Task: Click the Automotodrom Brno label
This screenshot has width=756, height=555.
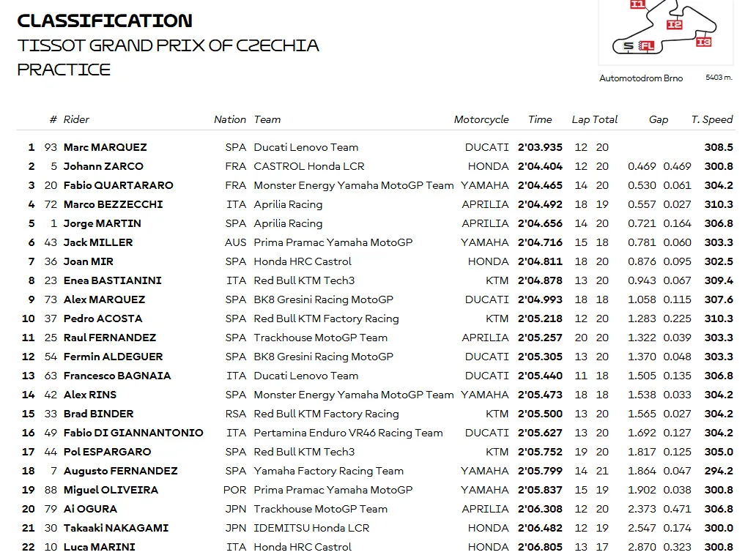Action: coord(641,78)
